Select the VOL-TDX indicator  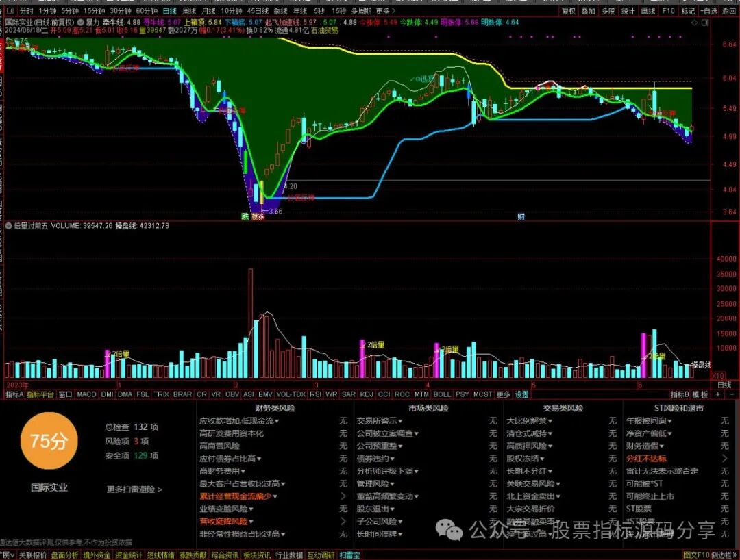[x=291, y=394]
